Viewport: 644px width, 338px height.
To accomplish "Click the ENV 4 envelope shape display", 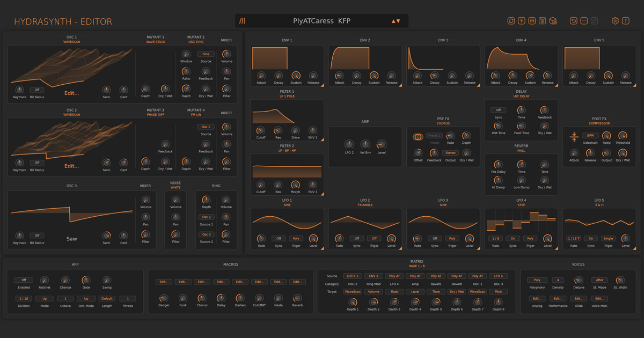I will [521, 58].
